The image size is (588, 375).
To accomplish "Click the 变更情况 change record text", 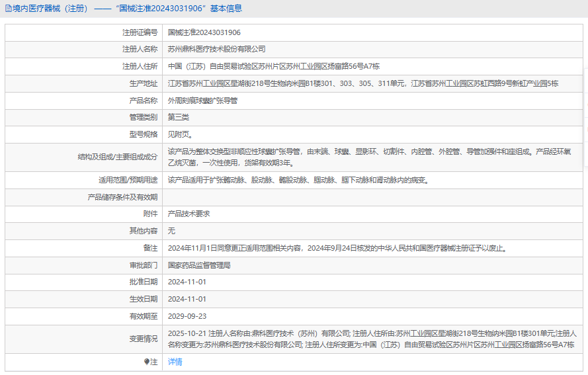I will click(371, 339).
